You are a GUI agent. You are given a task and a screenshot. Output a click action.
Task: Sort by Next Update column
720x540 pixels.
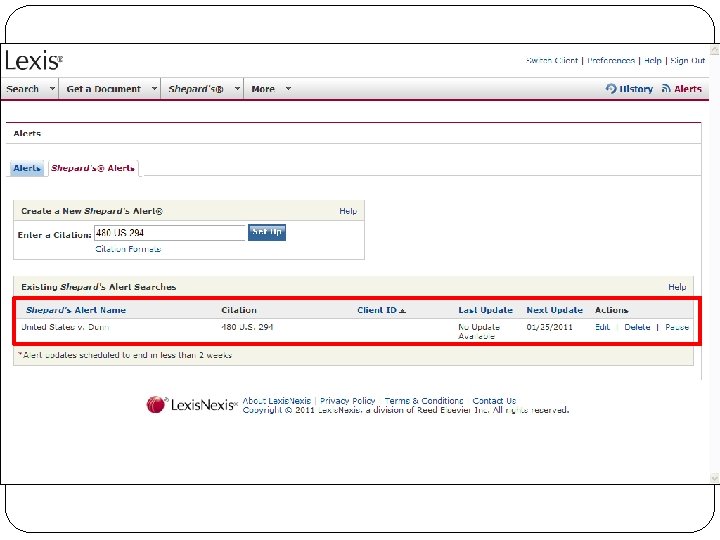[x=554, y=310]
